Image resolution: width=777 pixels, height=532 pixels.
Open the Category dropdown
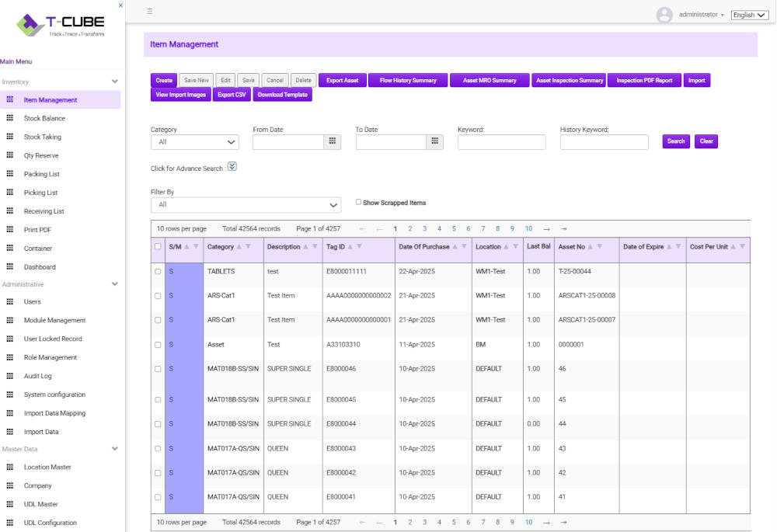(195, 142)
